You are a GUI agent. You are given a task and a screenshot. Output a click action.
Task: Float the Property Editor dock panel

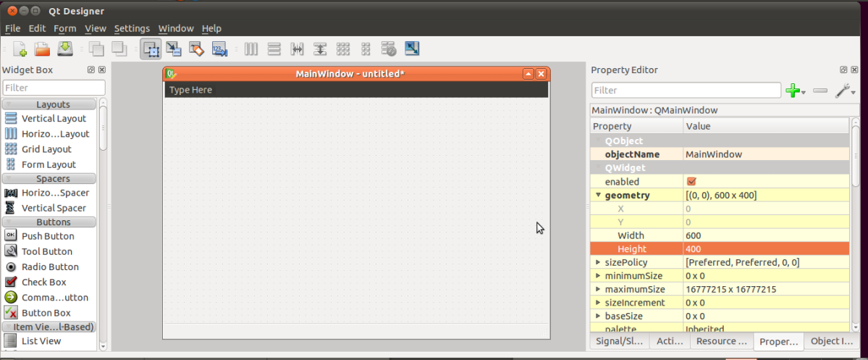[x=843, y=70]
